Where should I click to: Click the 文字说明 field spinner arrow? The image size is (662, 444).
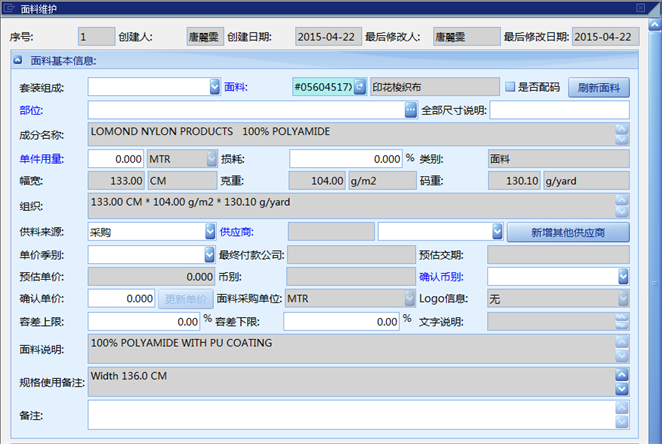coord(622,322)
